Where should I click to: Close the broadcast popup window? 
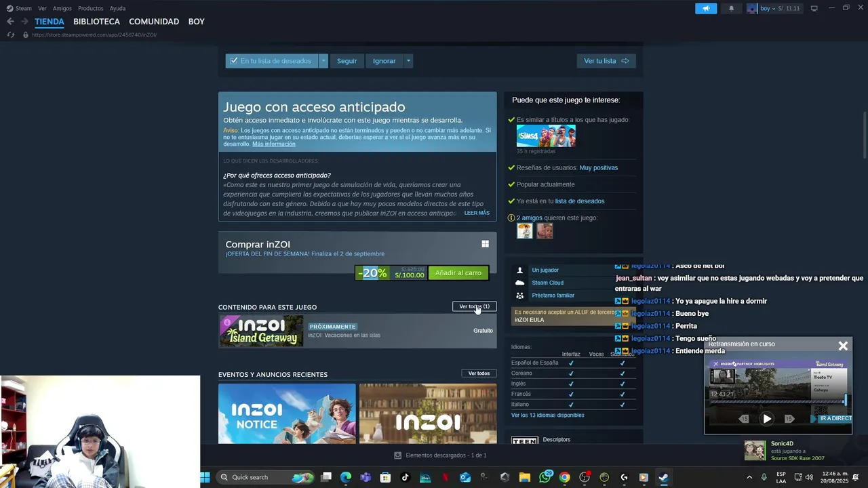[x=843, y=346]
